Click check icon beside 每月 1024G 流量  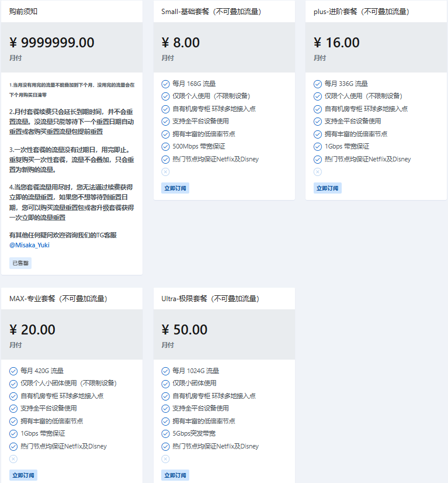(165, 371)
